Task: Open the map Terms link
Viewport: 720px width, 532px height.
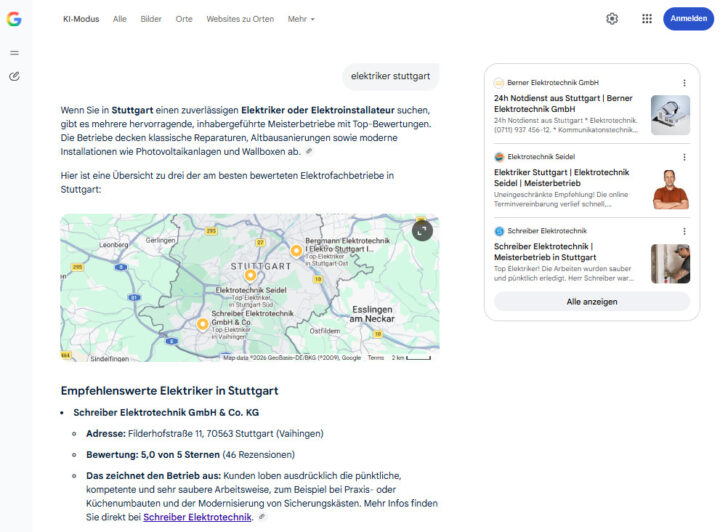Action: [376, 358]
